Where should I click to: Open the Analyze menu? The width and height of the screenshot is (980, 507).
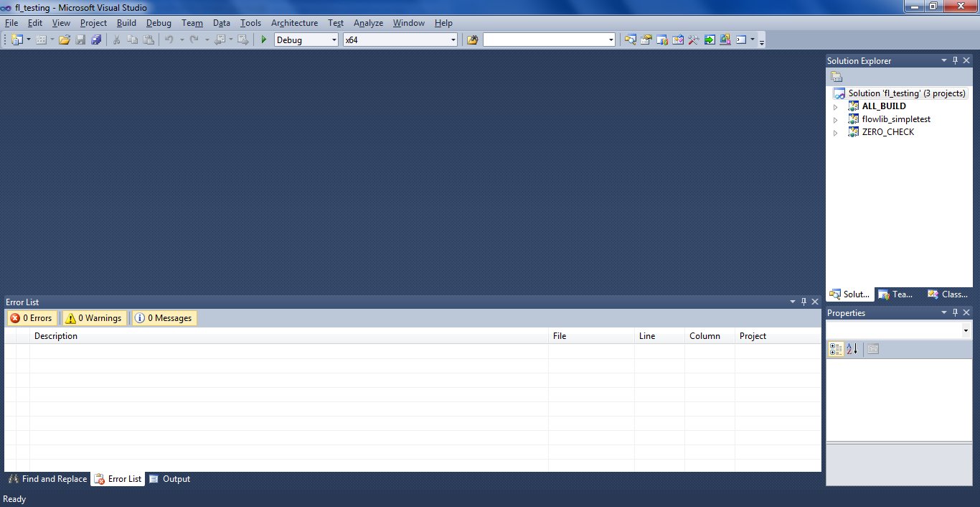[368, 23]
